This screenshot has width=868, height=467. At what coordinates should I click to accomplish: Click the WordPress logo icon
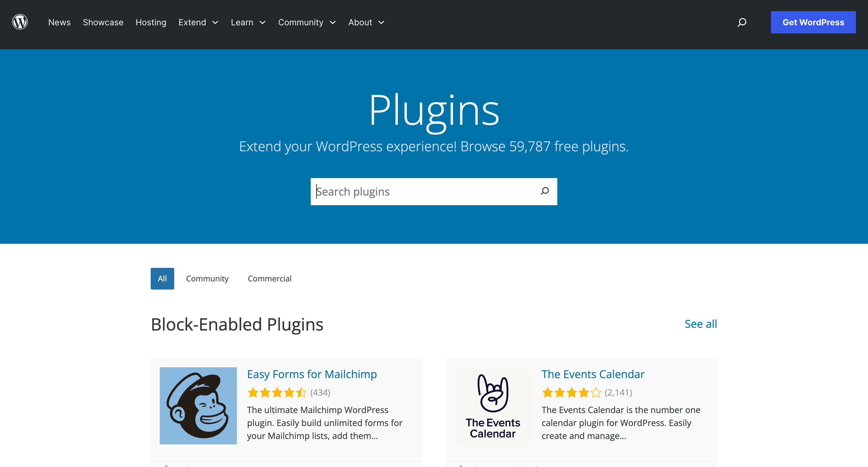tap(20, 22)
